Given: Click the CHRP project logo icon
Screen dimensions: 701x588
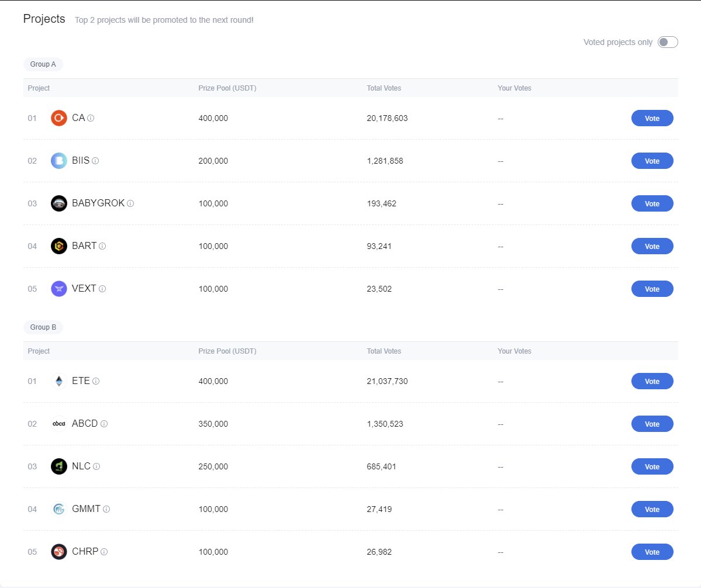Looking at the screenshot, I should [x=58, y=552].
